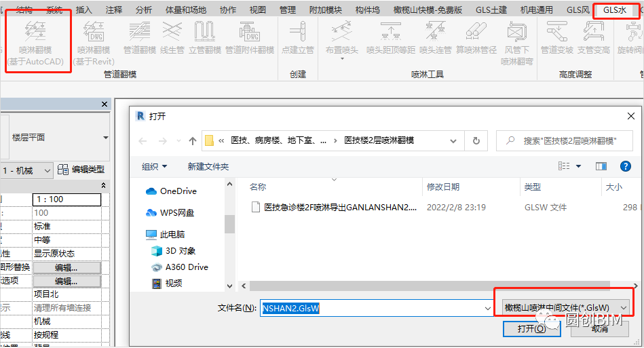Viewport: 644px width, 348px height.
Task: Switch to 构件坞 ribbon tab
Action: click(x=368, y=10)
